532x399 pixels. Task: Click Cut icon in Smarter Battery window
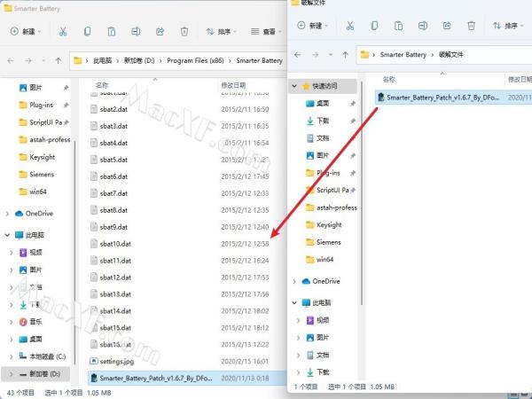click(x=63, y=32)
